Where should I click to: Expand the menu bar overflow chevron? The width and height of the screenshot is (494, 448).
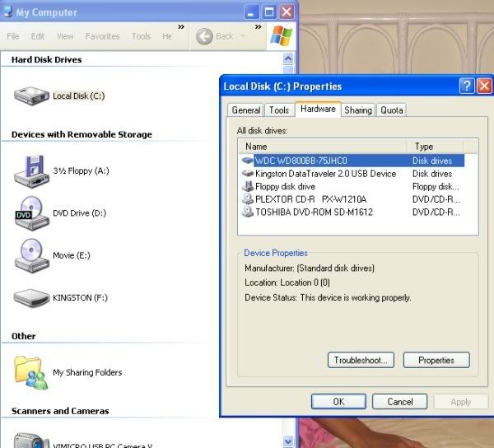(181, 27)
